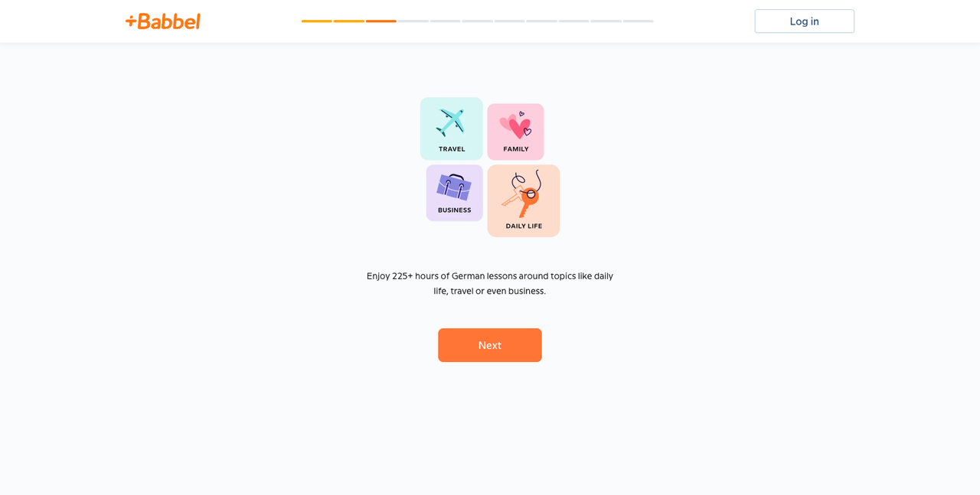Select second yellow progress bar segment
Screen dimensions: 980x495
349,21
